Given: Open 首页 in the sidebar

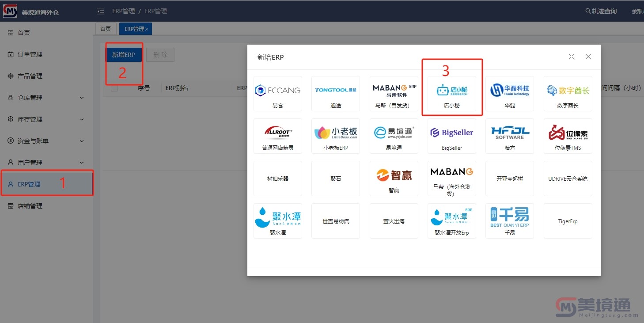Looking at the screenshot, I should pyautogui.click(x=46, y=33).
